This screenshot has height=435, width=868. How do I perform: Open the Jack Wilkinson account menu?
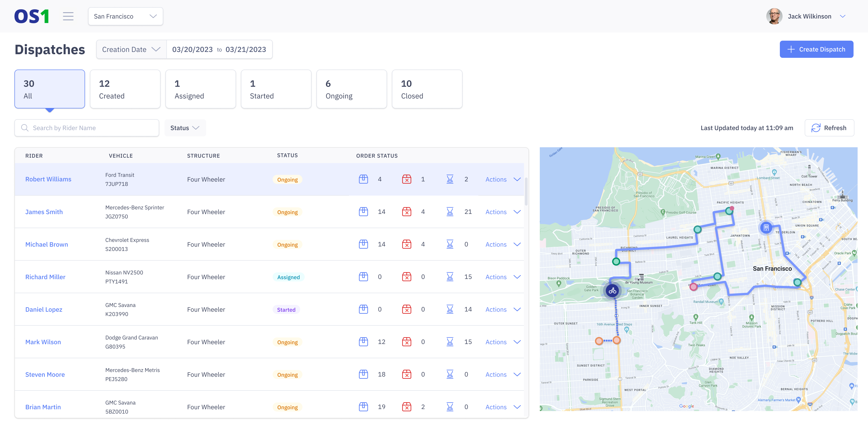coord(809,16)
